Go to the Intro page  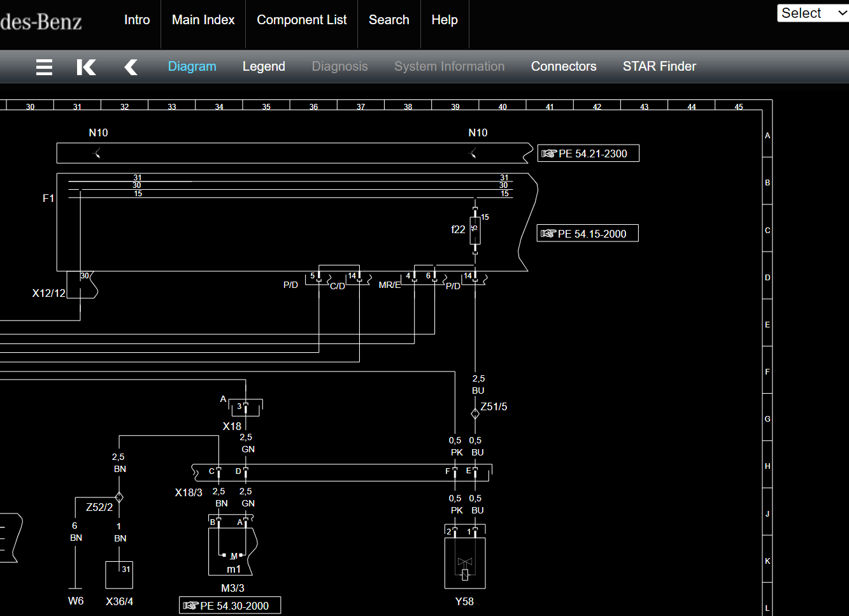[x=137, y=20]
